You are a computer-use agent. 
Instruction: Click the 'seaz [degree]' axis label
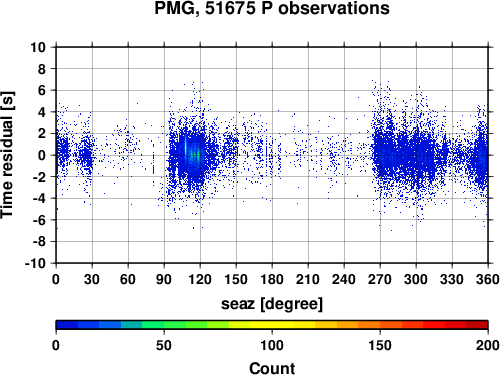click(272, 304)
